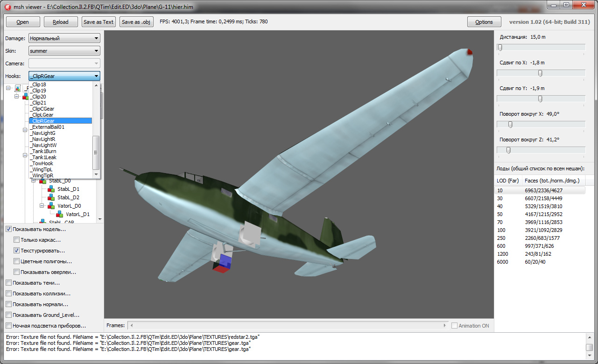Click the Frames animation scrollbar
The height and width of the screenshot is (364, 598).
287,325
